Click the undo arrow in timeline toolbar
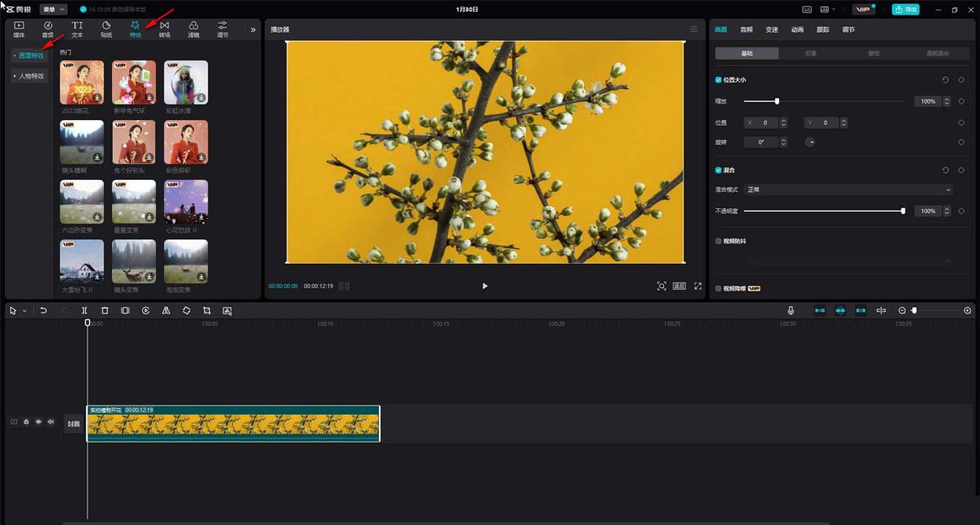This screenshot has width=980, height=525. (x=43, y=311)
